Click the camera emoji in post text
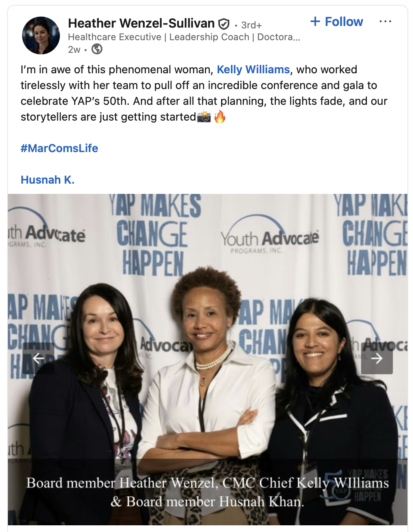 click(204, 117)
